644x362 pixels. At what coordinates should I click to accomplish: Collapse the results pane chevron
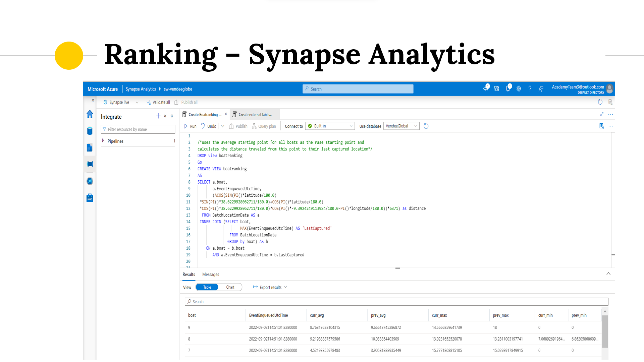[608, 274]
